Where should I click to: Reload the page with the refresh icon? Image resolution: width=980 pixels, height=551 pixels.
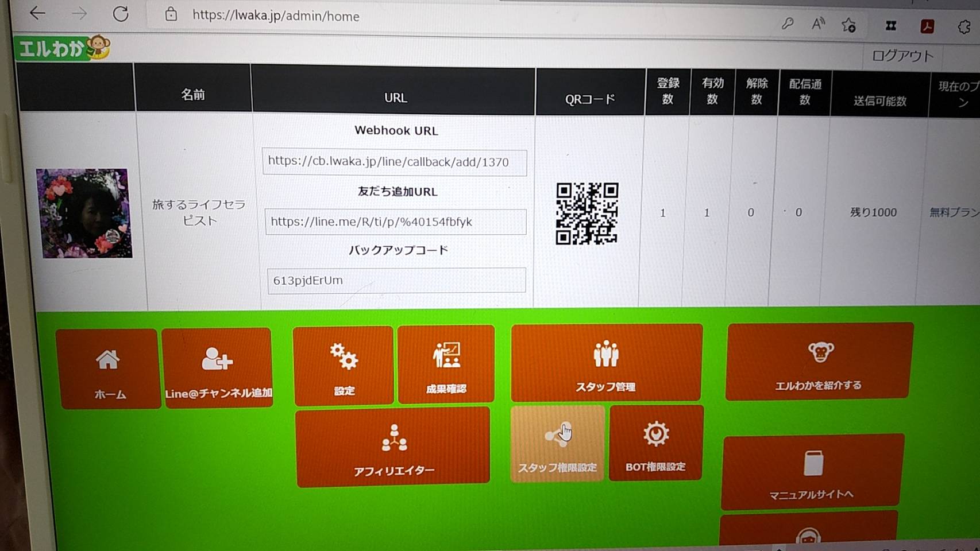pos(121,14)
